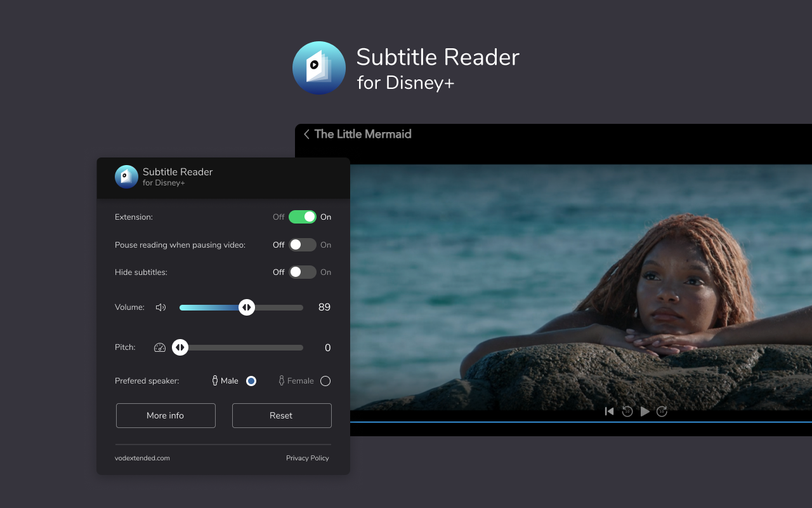Click the 'Pitch:' label
812x508 pixels.
(x=125, y=347)
